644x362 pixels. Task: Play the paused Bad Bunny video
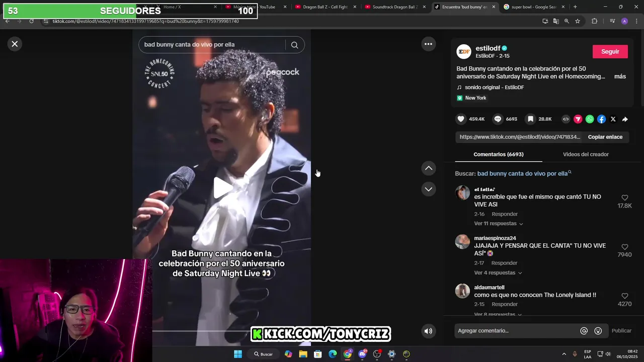222,188
